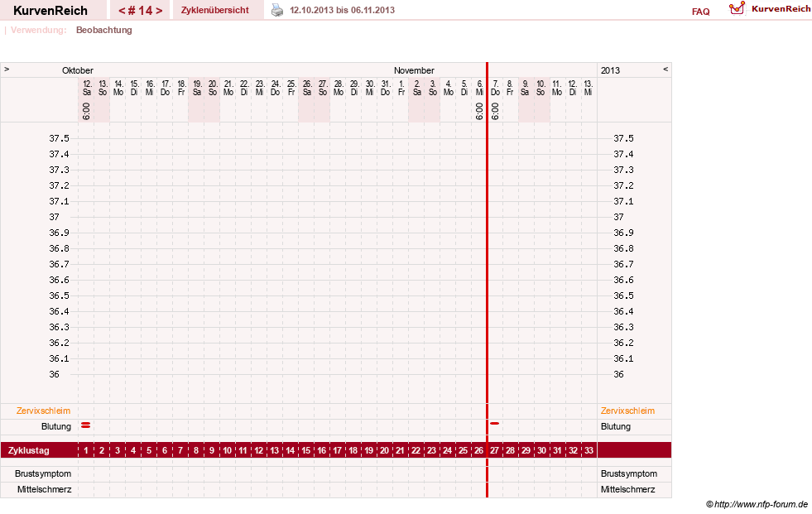Select the date range text 12.10.2013 bis 06.11.2013
The height and width of the screenshot is (514, 812).
click(x=343, y=10)
